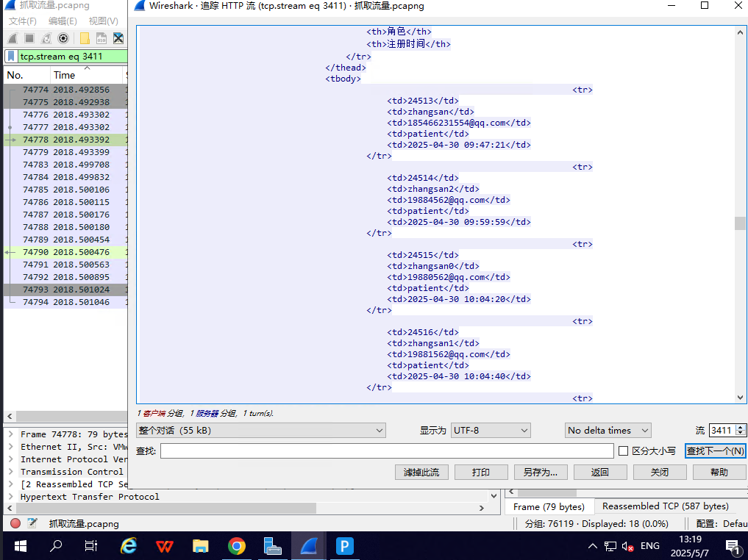
Task: Restart the current capture from the toolbar
Action: point(46,38)
